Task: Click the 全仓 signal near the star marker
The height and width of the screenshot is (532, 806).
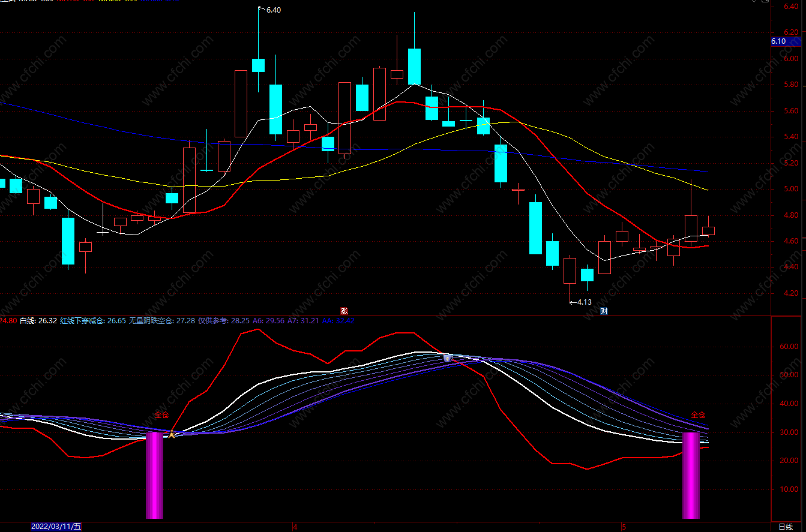Action: (x=161, y=415)
